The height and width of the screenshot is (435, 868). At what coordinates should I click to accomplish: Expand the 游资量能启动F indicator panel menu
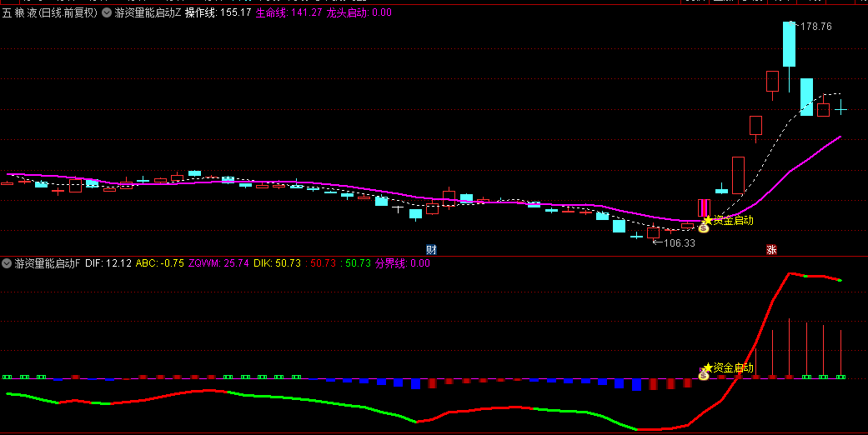tap(7, 263)
